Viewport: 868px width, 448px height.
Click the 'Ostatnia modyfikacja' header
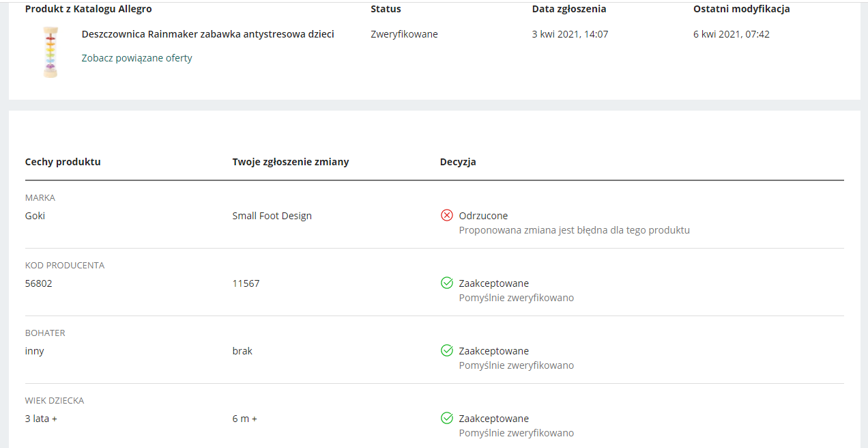pos(741,9)
